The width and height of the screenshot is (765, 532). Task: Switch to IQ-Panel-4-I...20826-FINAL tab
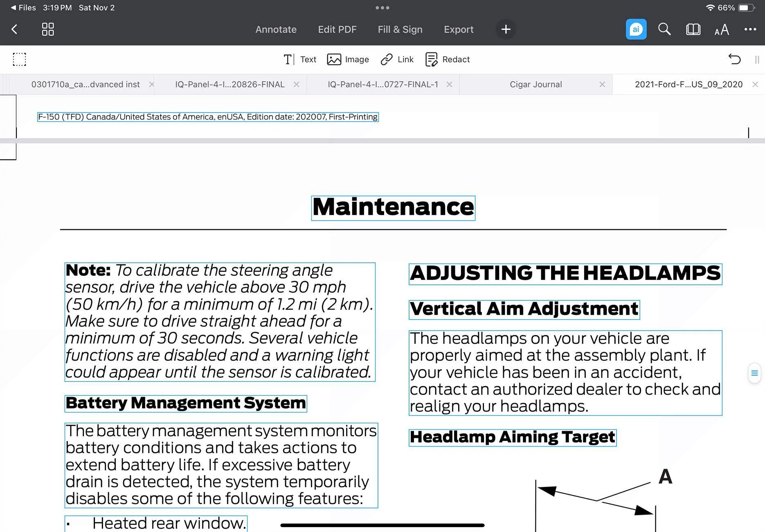230,84
